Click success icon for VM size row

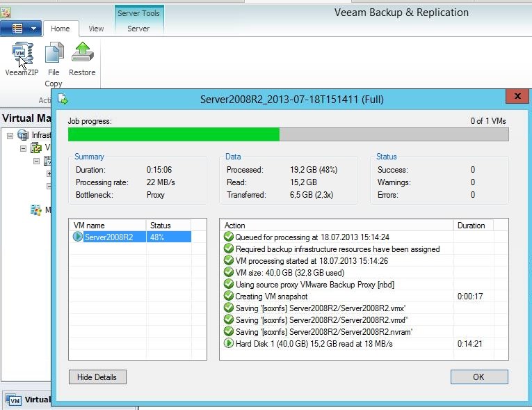tap(229, 272)
